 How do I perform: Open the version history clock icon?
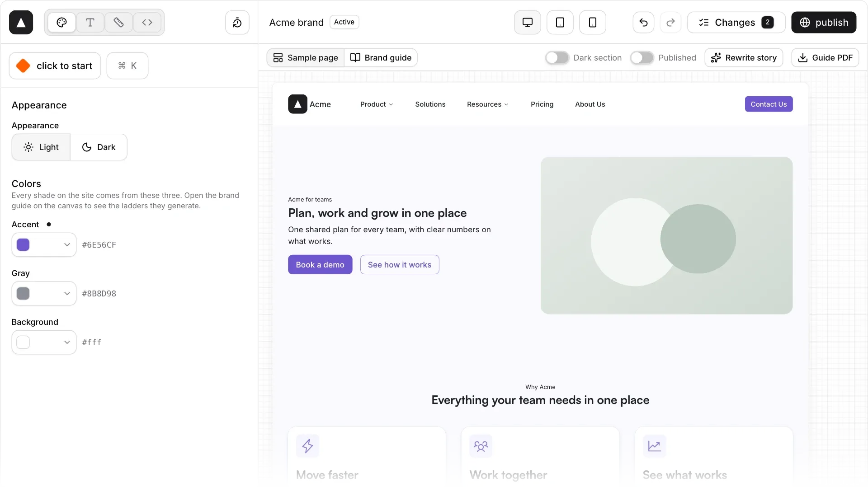[x=237, y=22]
